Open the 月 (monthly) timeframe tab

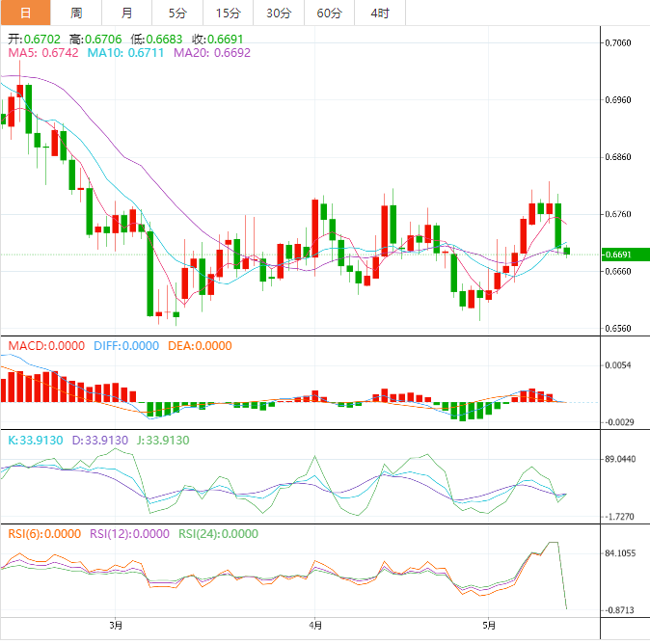(127, 13)
